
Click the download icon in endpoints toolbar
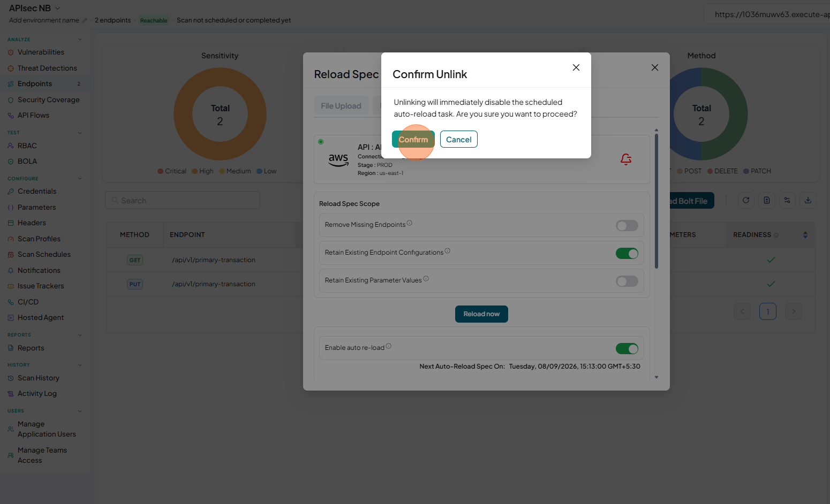[x=808, y=200]
